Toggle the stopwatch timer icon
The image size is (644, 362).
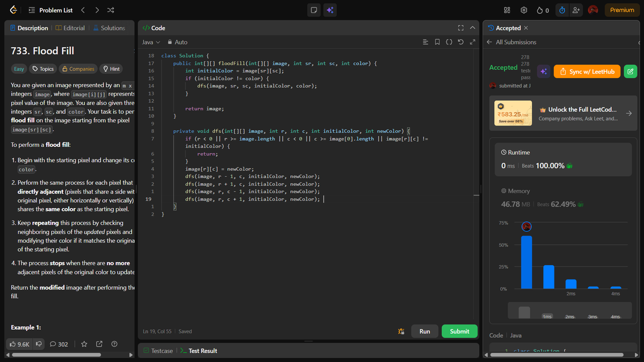[x=561, y=10]
